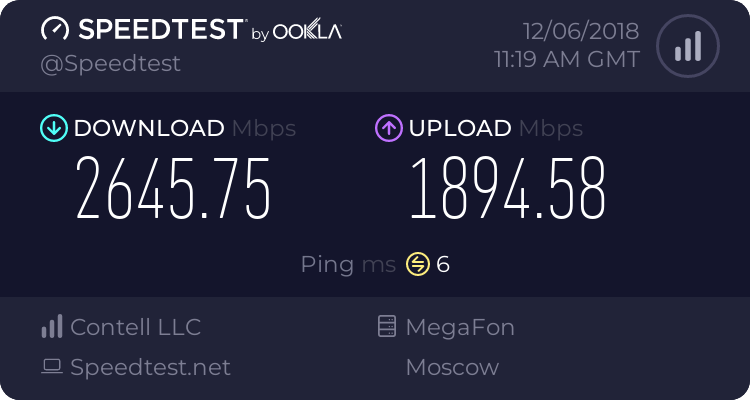750x400 pixels.
Task: Click the Ping value 6
Action: pyautogui.click(x=443, y=265)
